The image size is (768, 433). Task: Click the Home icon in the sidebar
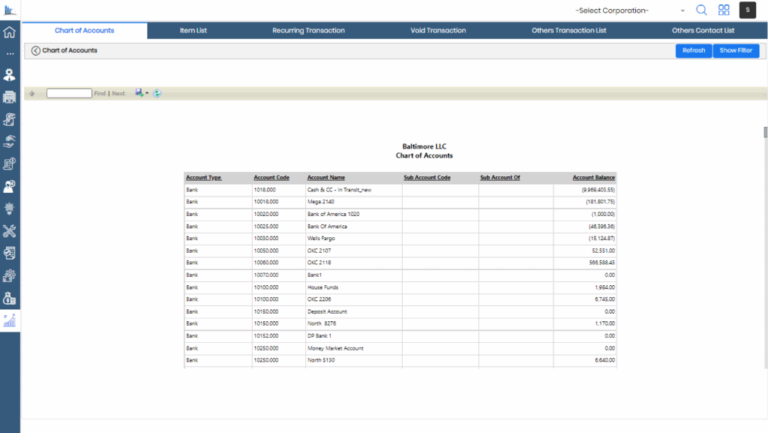pyautogui.click(x=9, y=31)
